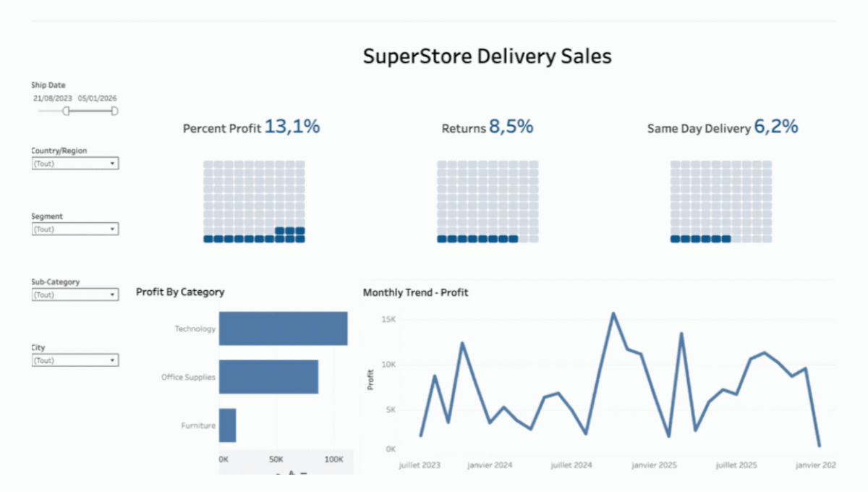Click a filled square in Percent Profit waffle
Viewport: 868px width, 492px height.
(x=208, y=239)
